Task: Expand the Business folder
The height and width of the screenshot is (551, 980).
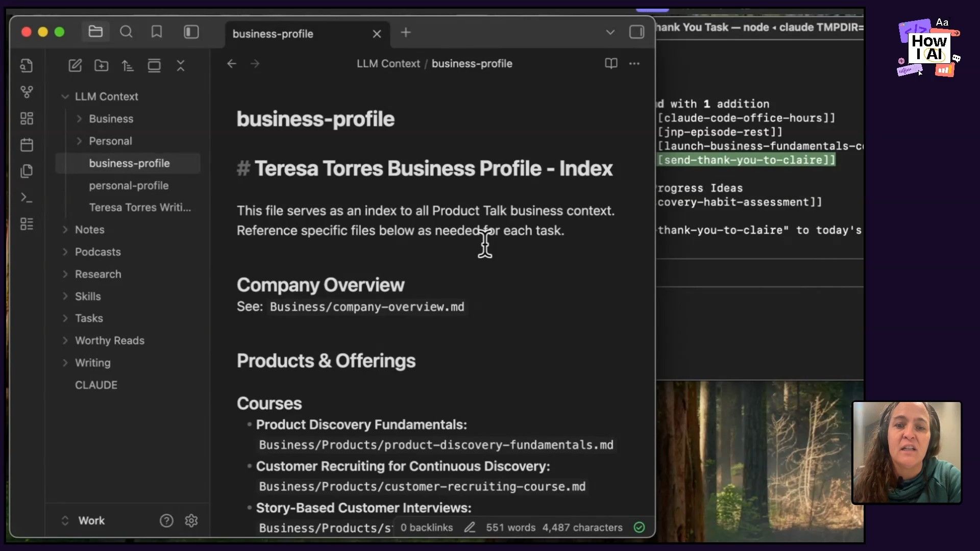Action: point(79,119)
